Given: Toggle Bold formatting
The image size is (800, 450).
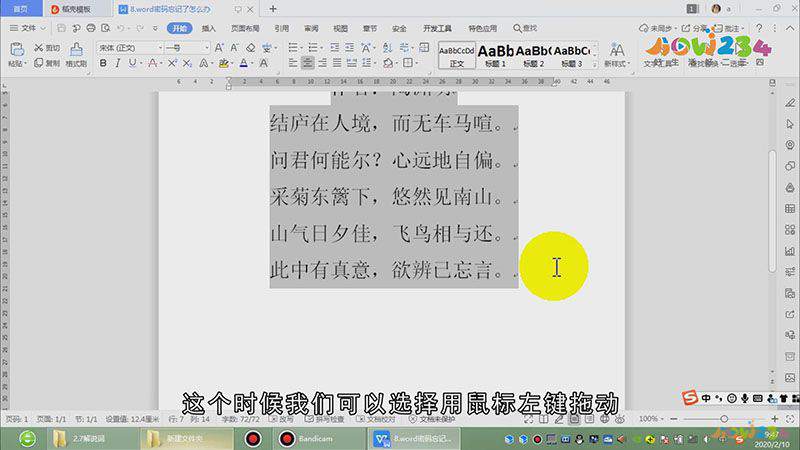Looking at the screenshot, I should click(103, 63).
